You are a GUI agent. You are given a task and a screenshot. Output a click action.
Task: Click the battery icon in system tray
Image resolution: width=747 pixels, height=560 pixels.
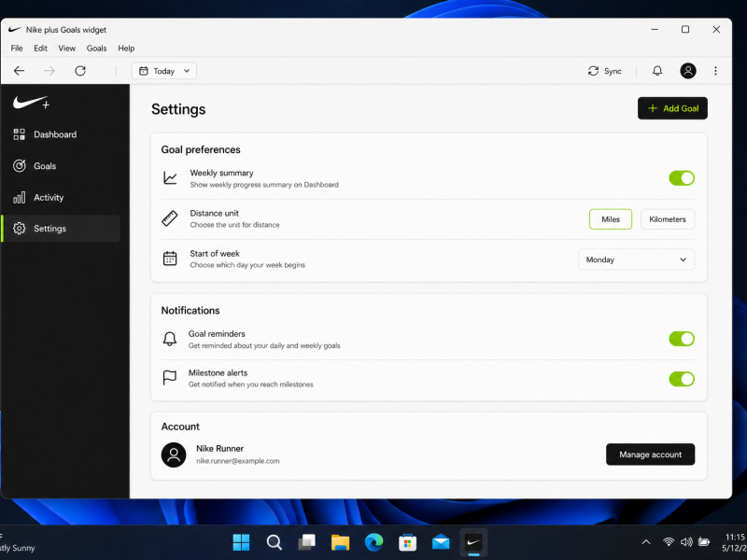[704, 542]
